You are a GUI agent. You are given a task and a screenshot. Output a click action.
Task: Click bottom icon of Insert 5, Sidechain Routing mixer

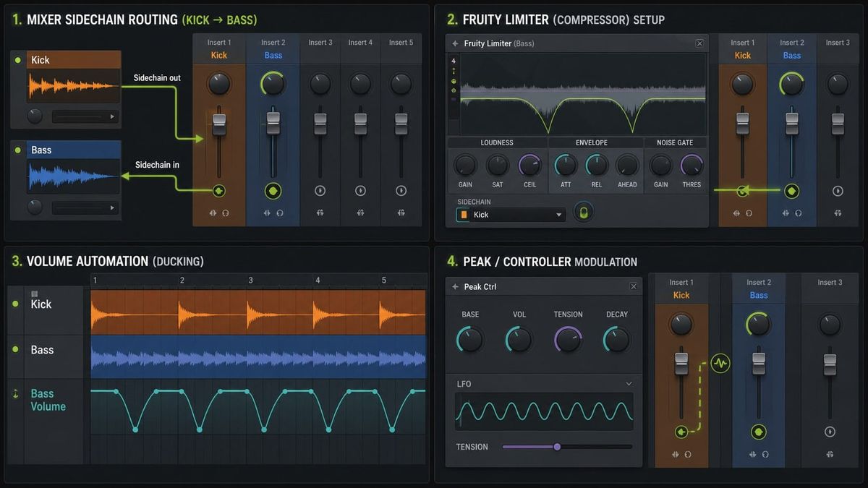pos(401,213)
